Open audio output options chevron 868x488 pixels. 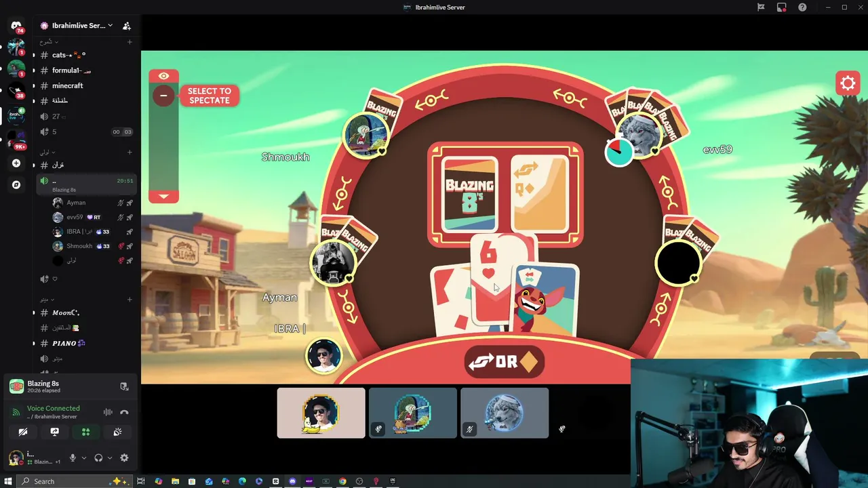[110, 458]
